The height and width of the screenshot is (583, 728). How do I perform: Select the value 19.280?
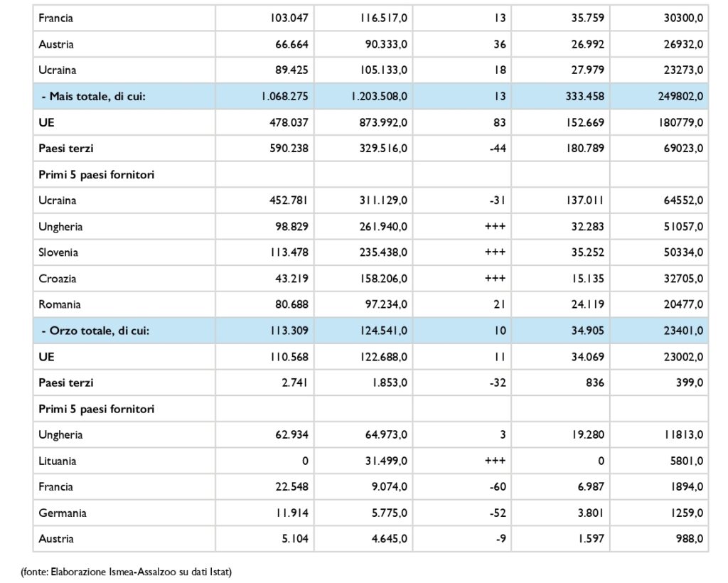588,435
